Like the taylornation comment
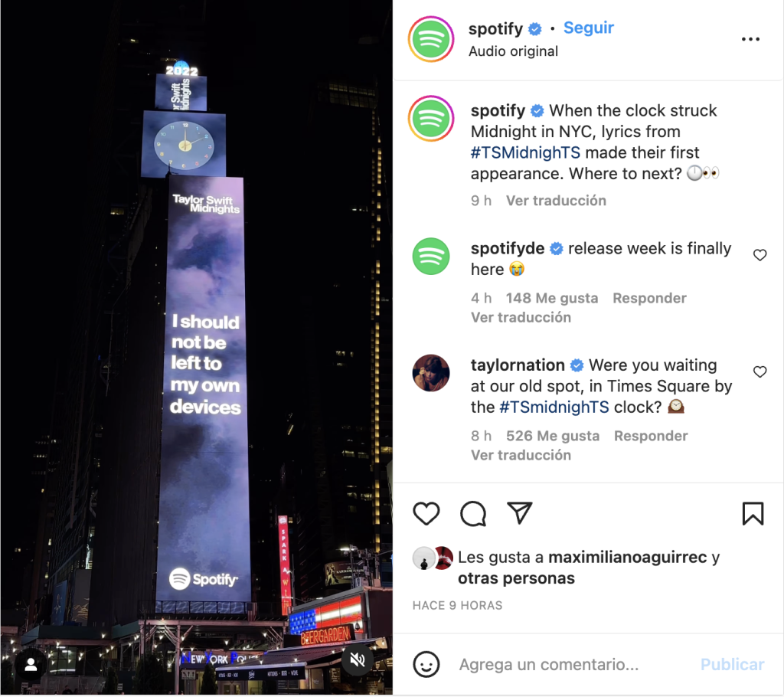 (760, 371)
